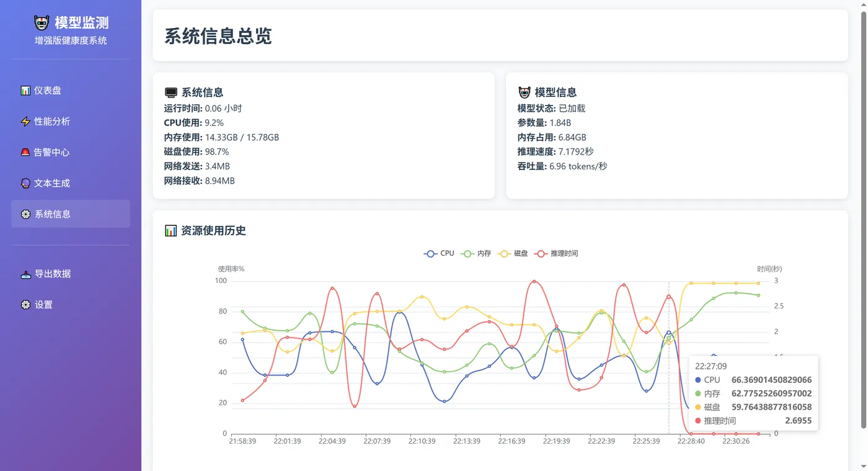868x471 pixels.
Task: Toggle the CPU series in the chart legend
Action: coord(438,253)
